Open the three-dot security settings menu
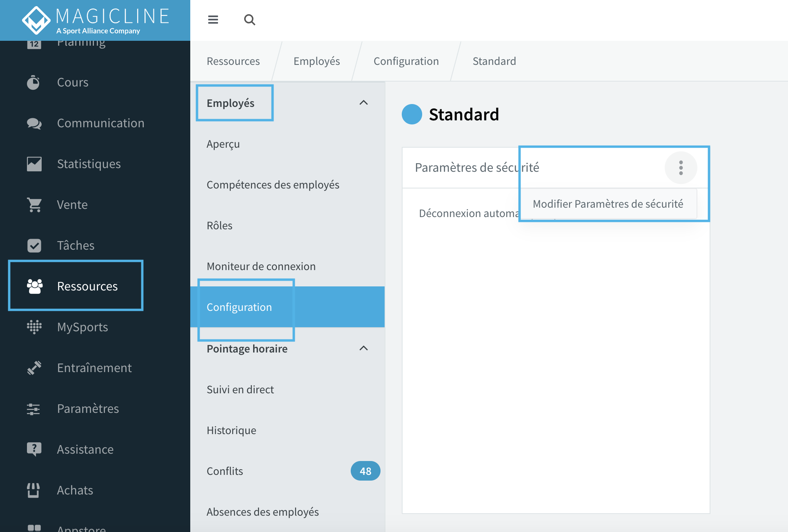788x532 pixels. click(681, 168)
